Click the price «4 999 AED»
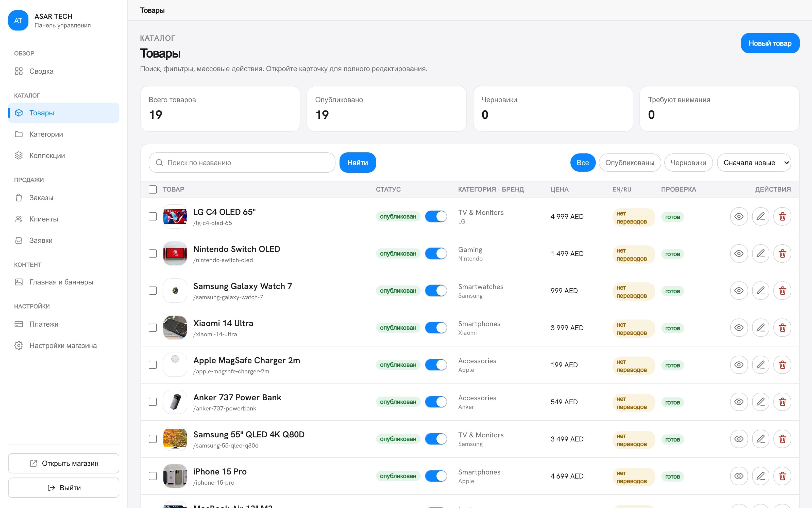The image size is (812, 508). click(567, 216)
